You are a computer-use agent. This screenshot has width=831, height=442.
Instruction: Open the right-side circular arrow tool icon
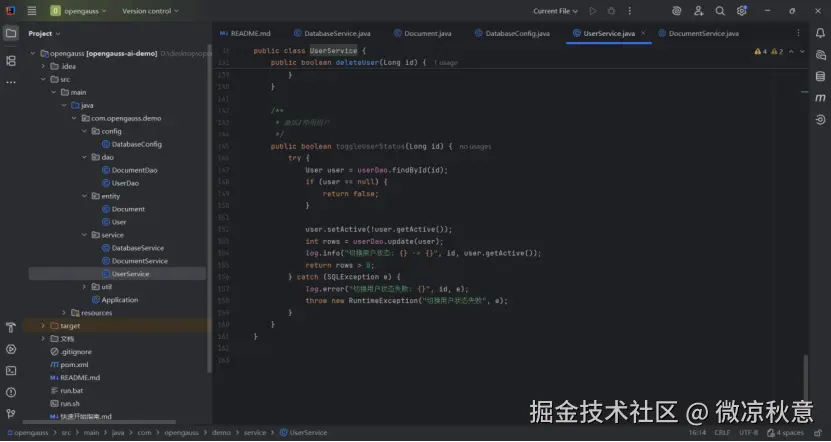tap(820, 120)
